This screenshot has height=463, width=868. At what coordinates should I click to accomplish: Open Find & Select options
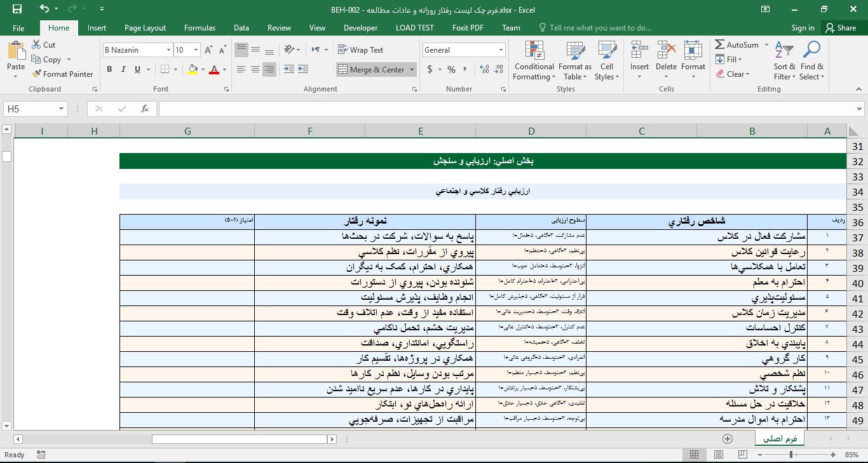click(811, 61)
